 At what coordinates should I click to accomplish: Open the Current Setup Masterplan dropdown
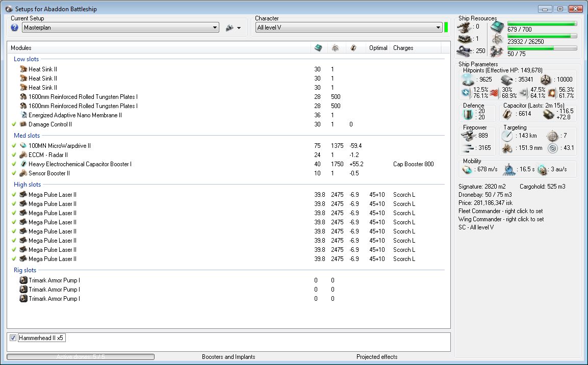point(120,28)
